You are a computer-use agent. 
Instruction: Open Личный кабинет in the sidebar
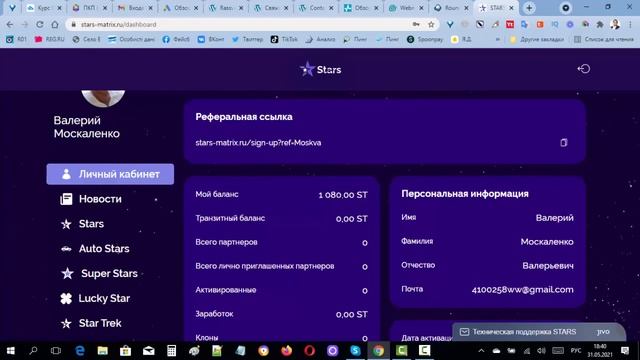(110, 174)
